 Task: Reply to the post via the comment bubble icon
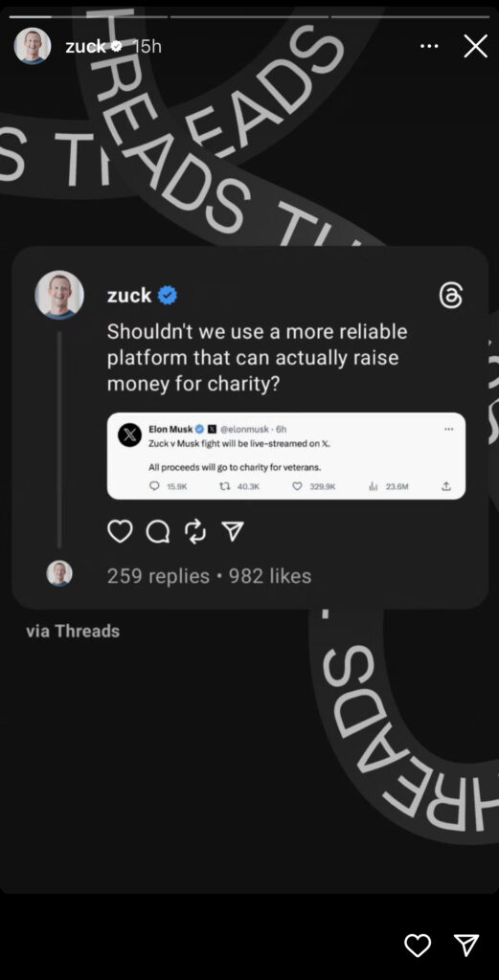(158, 532)
